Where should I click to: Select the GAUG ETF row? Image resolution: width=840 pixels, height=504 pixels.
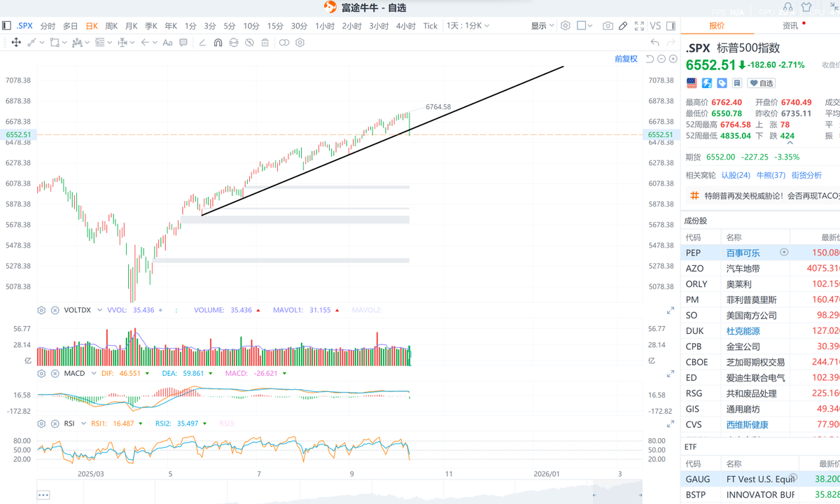760,479
